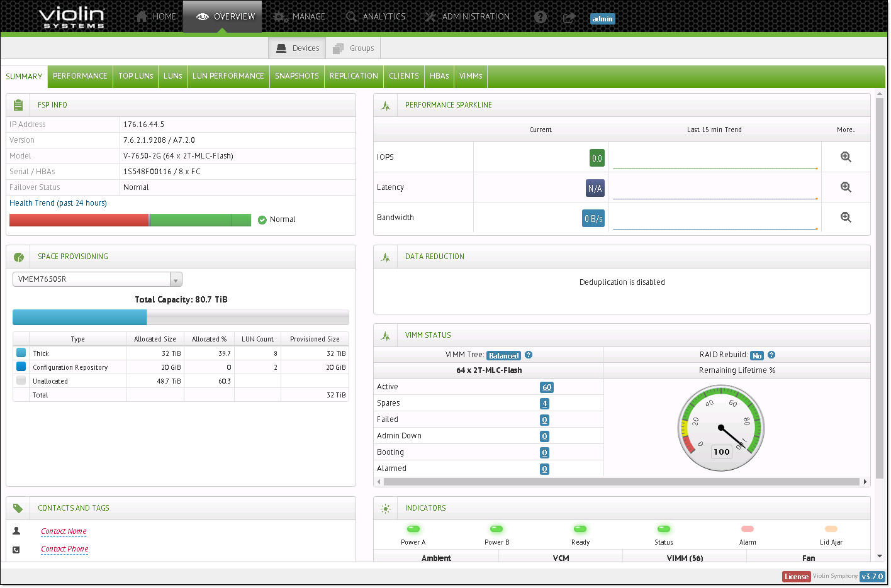This screenshot has width=891, height=588.
Task: Click the contact phone icon
Action: coord(16,549)
